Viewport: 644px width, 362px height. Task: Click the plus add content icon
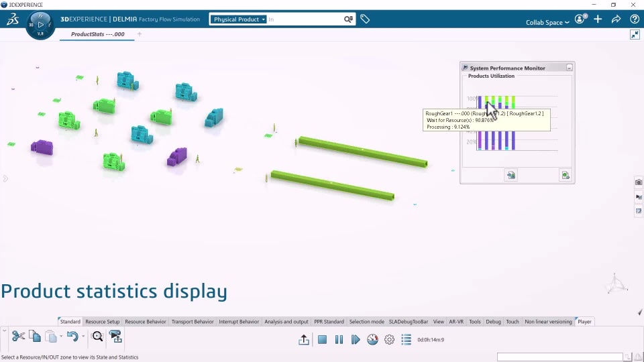tap(598, 19)
